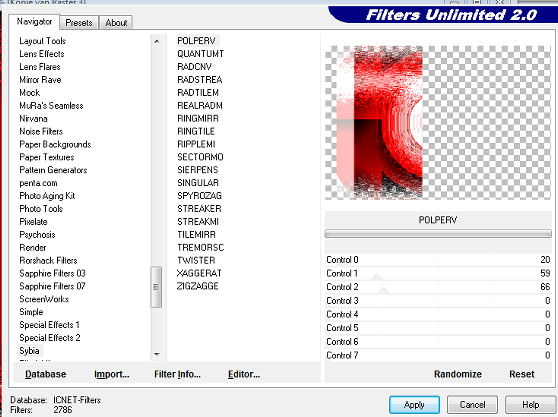Open the filter Editor...
Viewport: 558px width, 417px height.
pyautogui.click(x=244, y=374)
